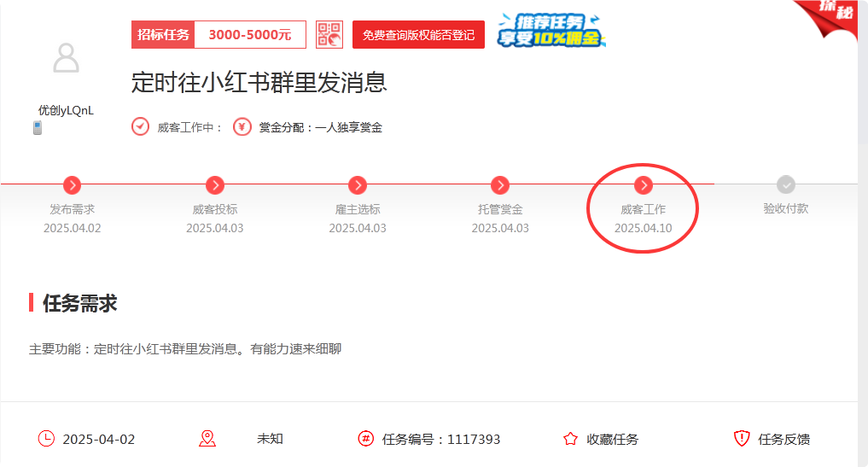The height and width of the screenshot is (467, 868).
Task: Select the 发布需求 timeline step
Action: tap(73, 185)
